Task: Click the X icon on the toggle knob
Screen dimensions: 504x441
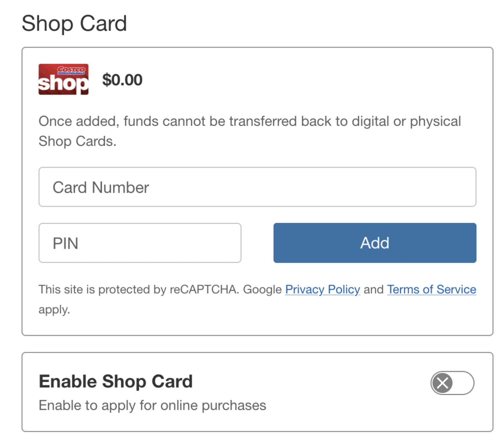Action: pos(442,383)
